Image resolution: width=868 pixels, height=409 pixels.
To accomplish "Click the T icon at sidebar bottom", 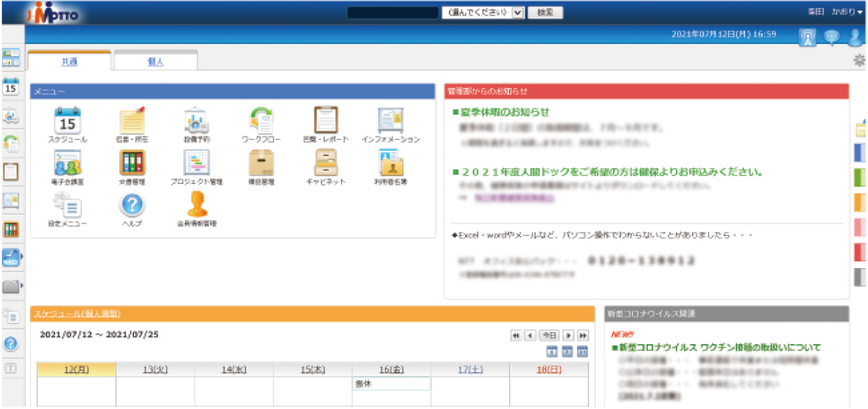I will pos(11,367).
